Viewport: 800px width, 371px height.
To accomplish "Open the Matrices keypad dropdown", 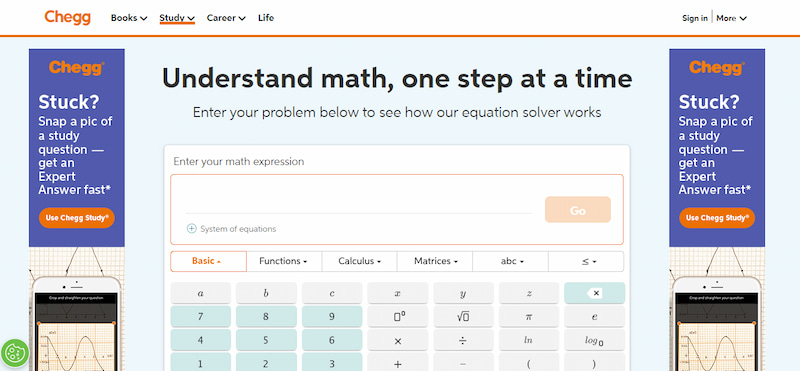I will point(435,261).
